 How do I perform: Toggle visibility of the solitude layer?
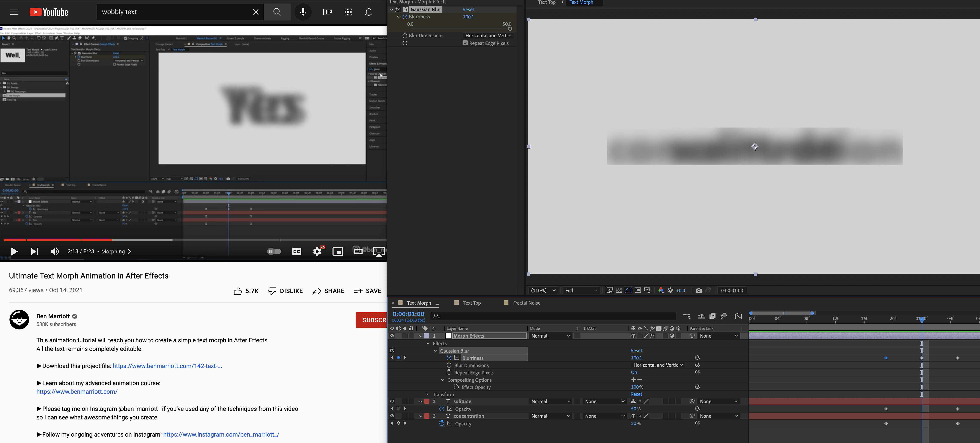[x=392, y=401]
